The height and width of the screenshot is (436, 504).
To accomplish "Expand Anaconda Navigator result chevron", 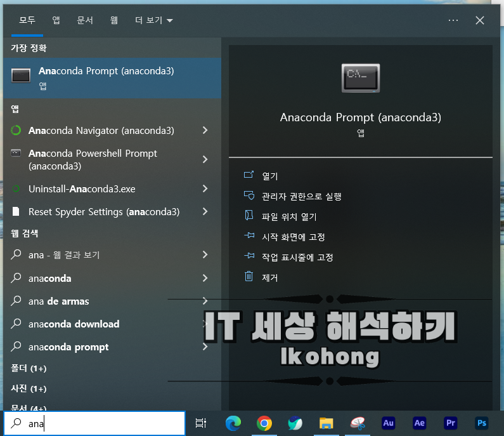I will tap(205, 130).
